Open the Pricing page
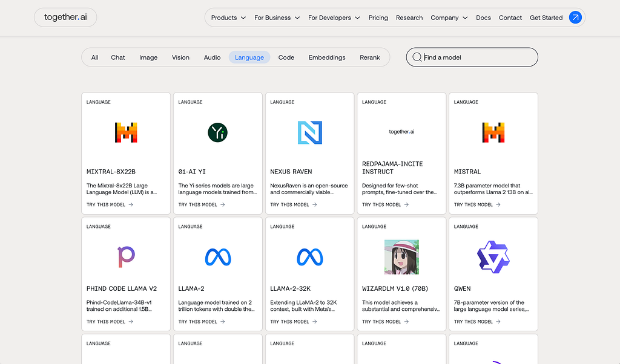The height and width of the screenshot is (364, 620). (378, 18)
